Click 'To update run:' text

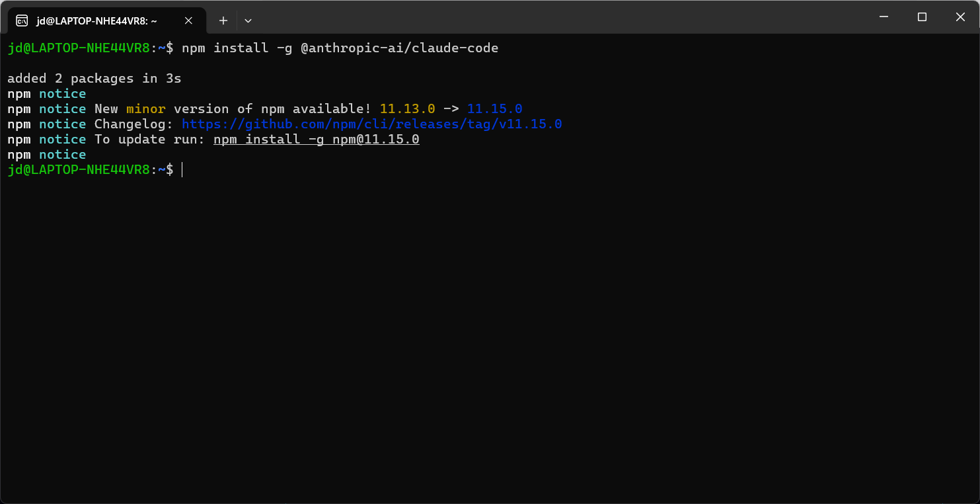pyautogui.click(x=150, y=140)
